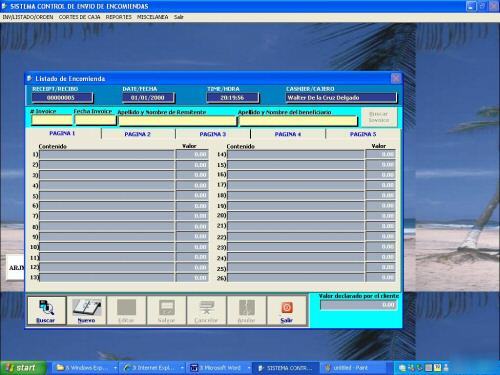The image size is (500, 375).
Task: Click the Fecha Invoice input field
Action: click(95, 120)
